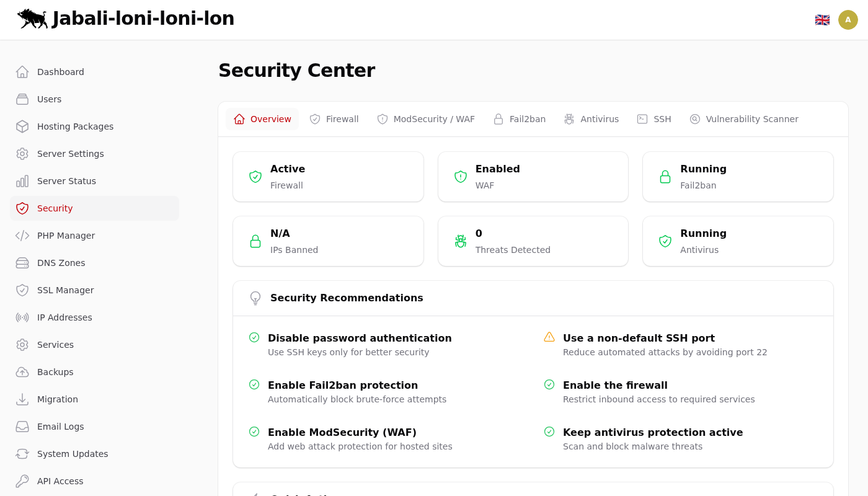Navigate to System Updates in the sidebar
The image size is (868, 496).
pos(73,454)
